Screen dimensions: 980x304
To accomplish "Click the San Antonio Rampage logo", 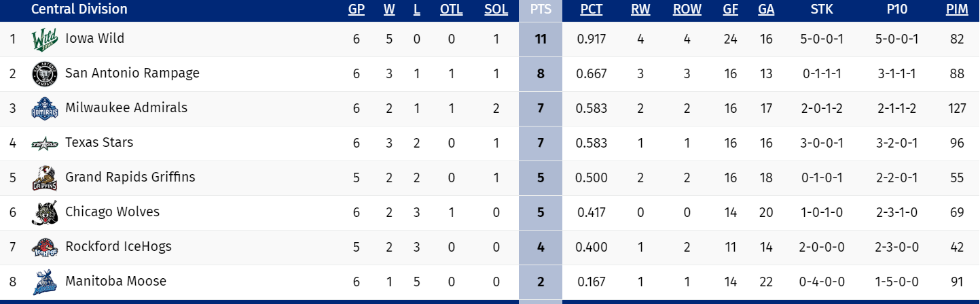I will click(x=41, y=74).
